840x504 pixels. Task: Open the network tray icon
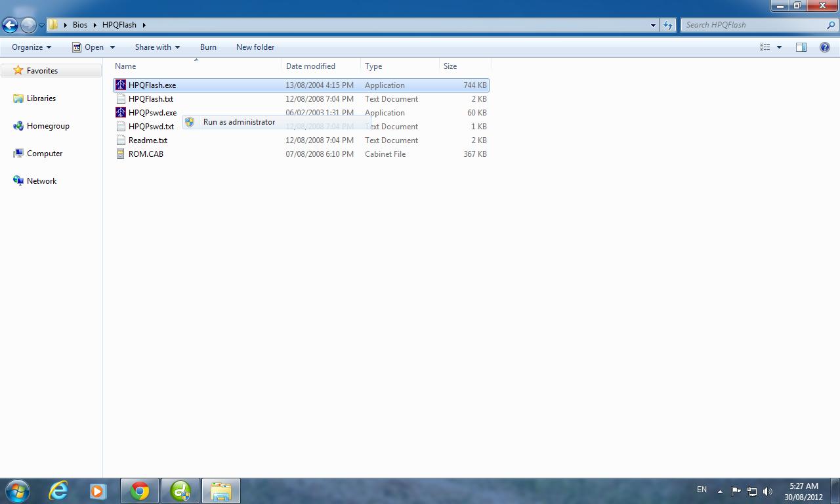tap(752, 492)
